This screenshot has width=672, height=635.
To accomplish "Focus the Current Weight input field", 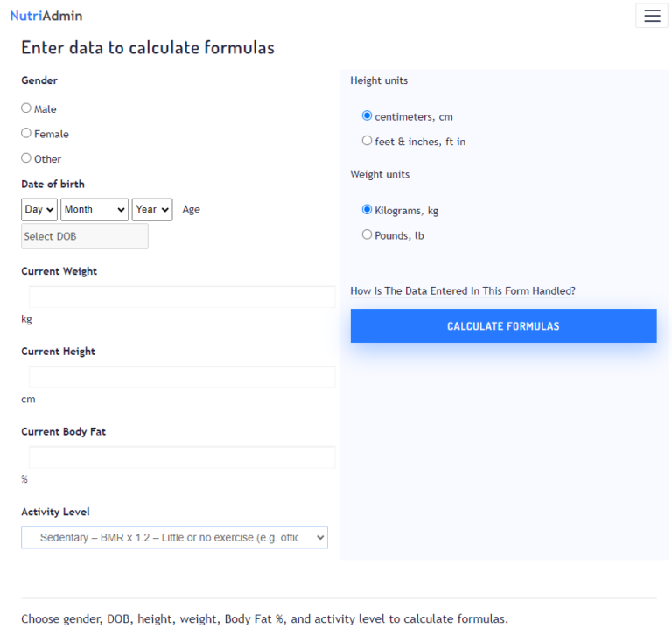I will tap(182, 297).
